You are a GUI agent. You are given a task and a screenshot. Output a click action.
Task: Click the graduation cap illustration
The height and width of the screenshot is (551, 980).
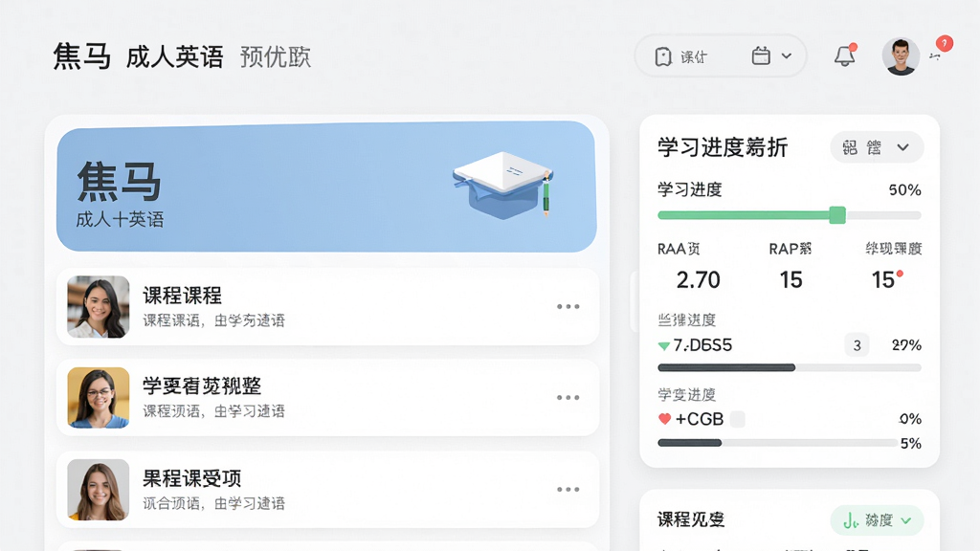click(x=503, y=184)
